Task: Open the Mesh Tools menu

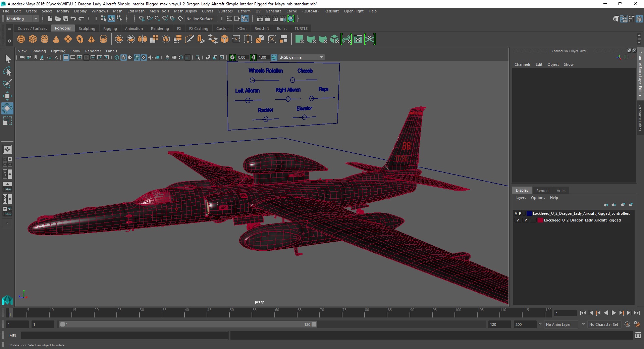Action: point(159,11)
